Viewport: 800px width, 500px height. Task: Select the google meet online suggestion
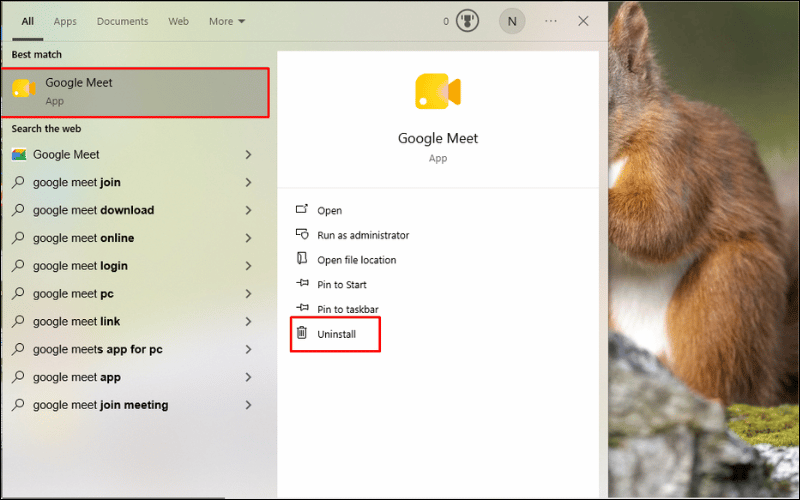pyautogui.click(x=133, y=238)
